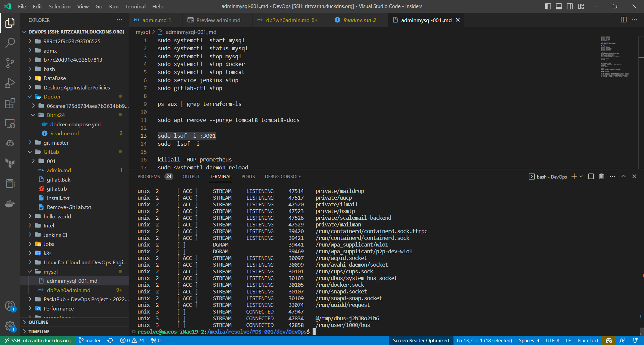Change language mode from Plain Text
This screenshot has height=345, width=644.
pos(588,340)
